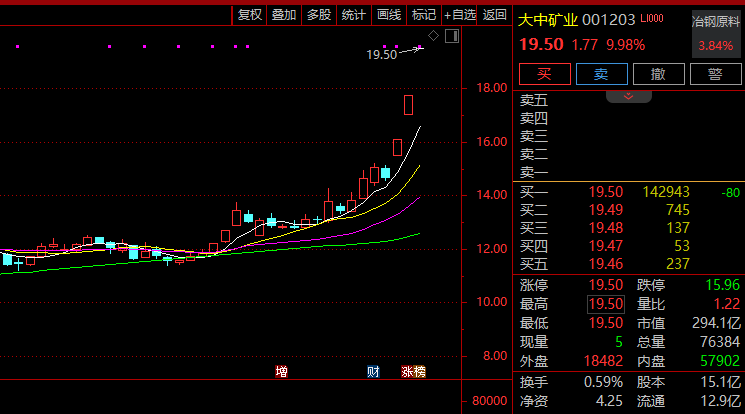
Task: Click the 涨停 price 19.50
Action: pyautogui.click(x=606, y=285)
